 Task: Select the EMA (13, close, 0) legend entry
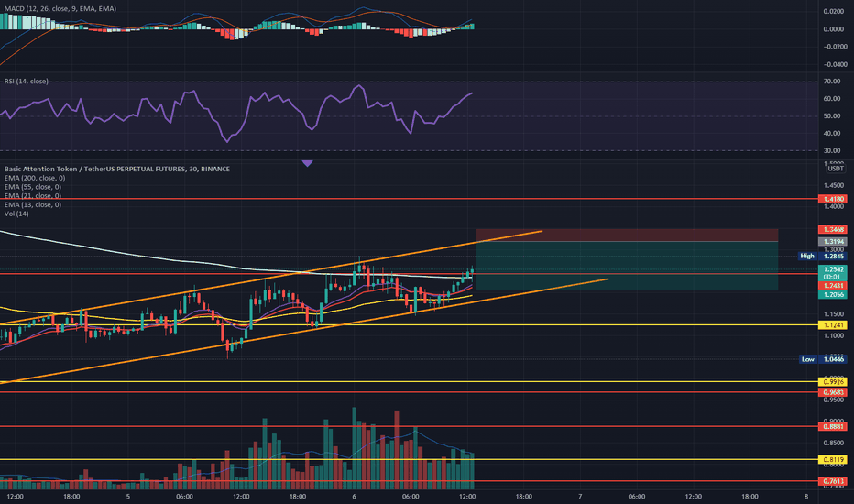33,205
